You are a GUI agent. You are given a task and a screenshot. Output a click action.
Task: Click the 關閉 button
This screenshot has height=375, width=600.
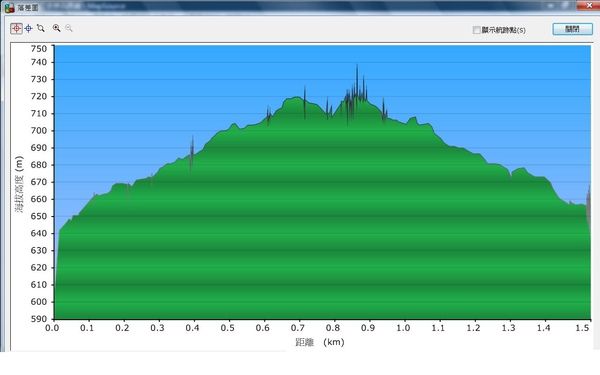click(572, 29)
